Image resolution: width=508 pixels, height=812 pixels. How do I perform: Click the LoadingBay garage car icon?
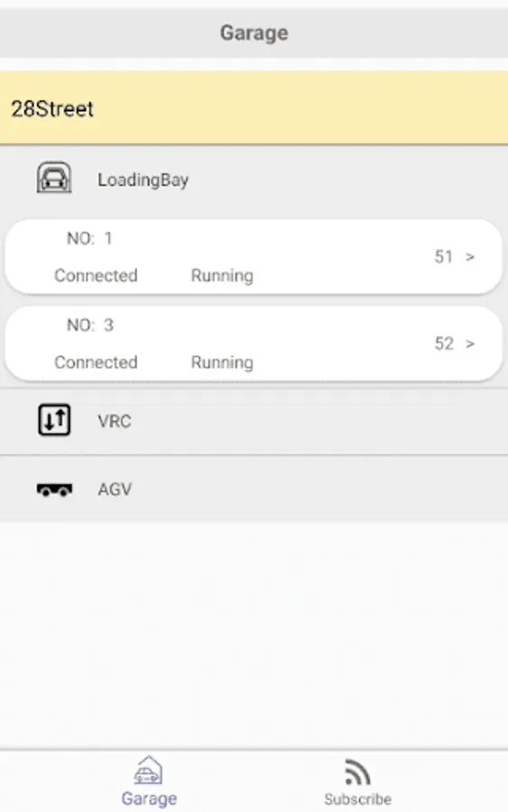(x=54, y=178)
